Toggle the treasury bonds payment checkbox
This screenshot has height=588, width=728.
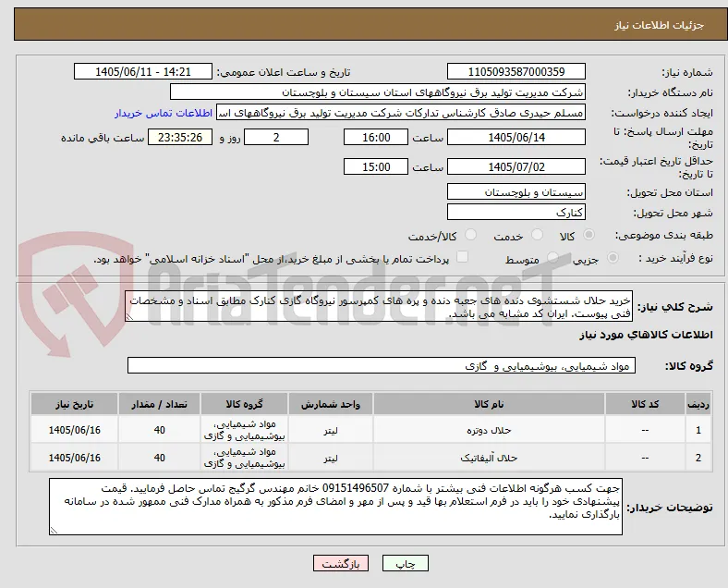pos(462,257)
